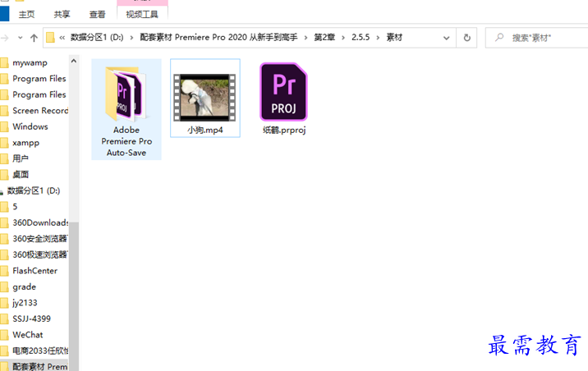Open the 共享 ribbon tab
588x371 pixels.
62,15
